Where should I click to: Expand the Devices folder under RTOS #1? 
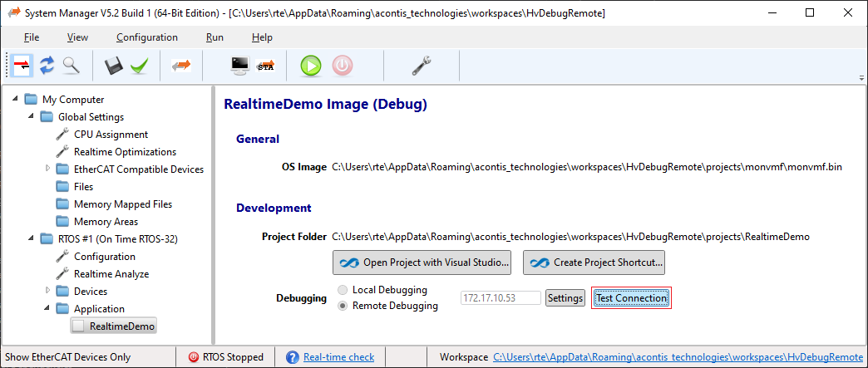click(x=48, y=292)
